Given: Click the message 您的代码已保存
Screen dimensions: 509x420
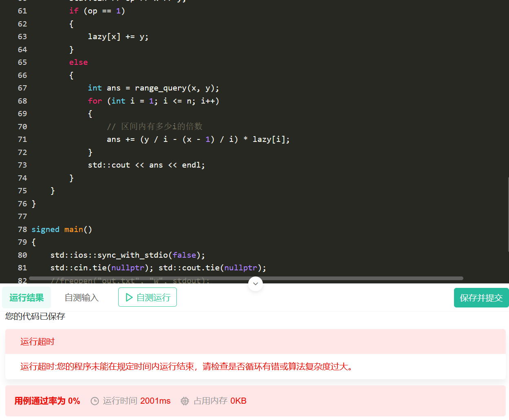Looking at the screenshot, I should point(35,316).
